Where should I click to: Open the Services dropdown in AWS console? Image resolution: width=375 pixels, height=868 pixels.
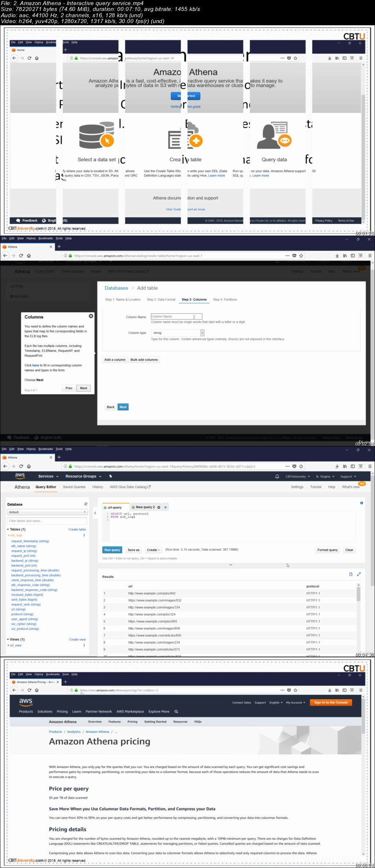pos(48,476)
